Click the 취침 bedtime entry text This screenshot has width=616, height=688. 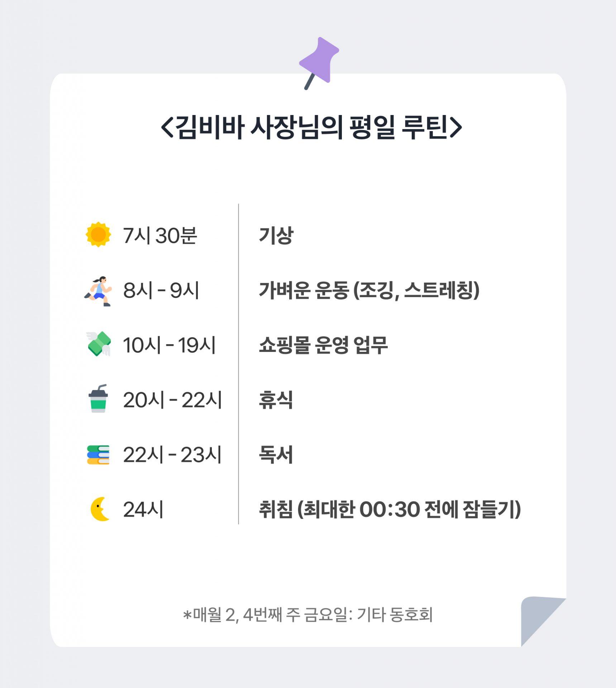coord(390,509)
